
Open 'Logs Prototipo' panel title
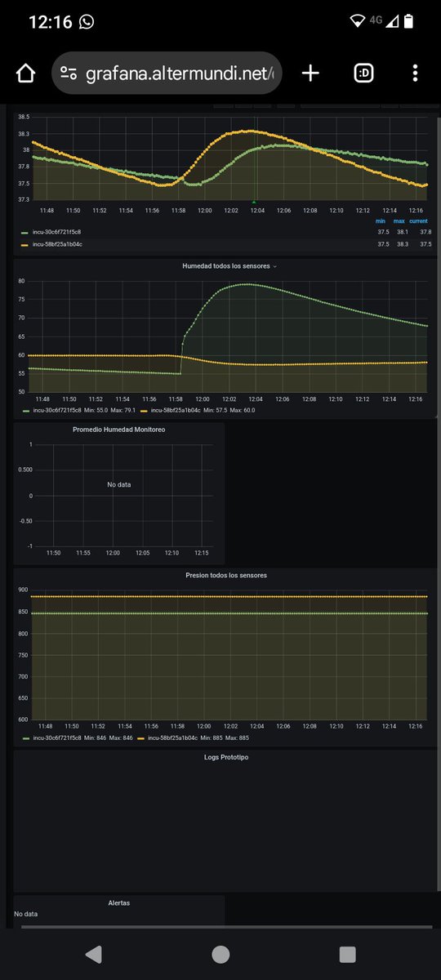coord(226,757)
